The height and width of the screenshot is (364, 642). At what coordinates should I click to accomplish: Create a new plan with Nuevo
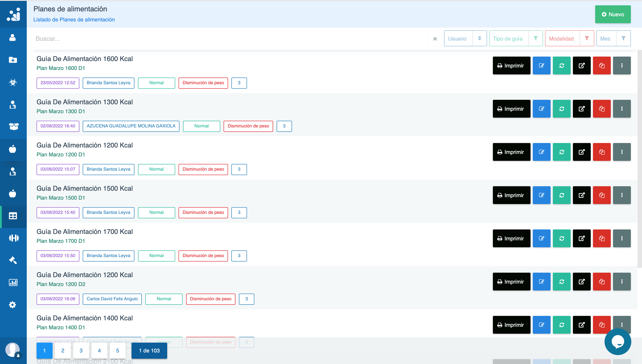(x=613, y=14)
